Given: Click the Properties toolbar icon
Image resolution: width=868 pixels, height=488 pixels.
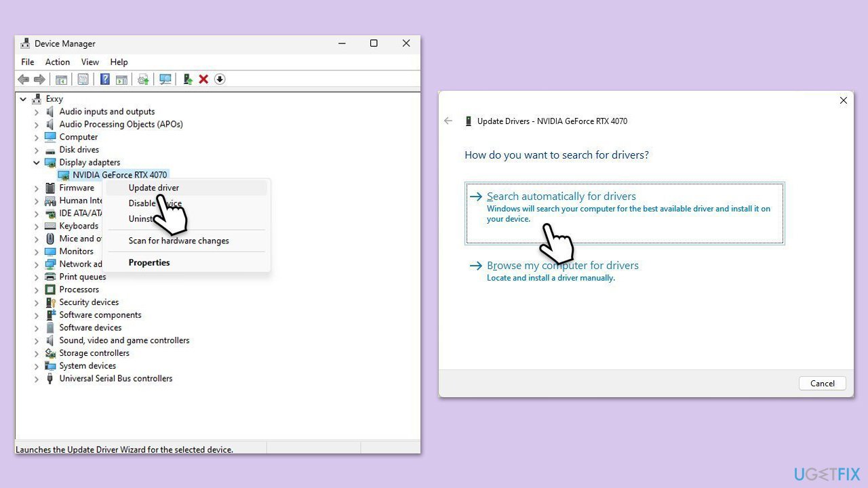Looking at the screenshot, I should (x=83, y=79).
